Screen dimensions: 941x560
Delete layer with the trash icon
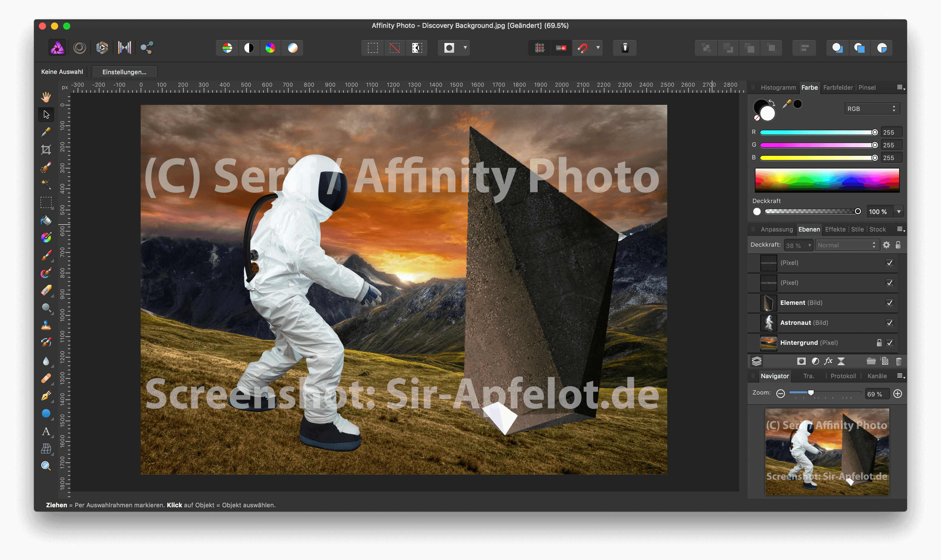click(x=898, y=362)
